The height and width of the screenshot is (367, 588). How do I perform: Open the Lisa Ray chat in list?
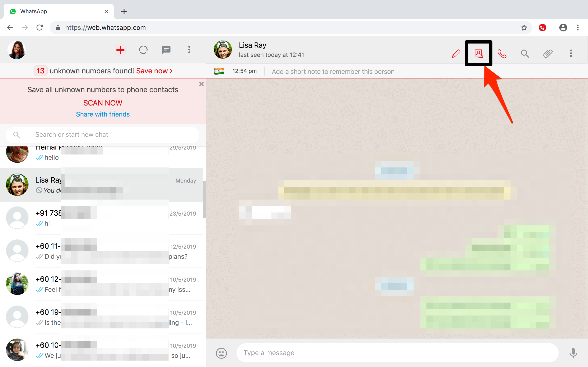click(102, 185)
